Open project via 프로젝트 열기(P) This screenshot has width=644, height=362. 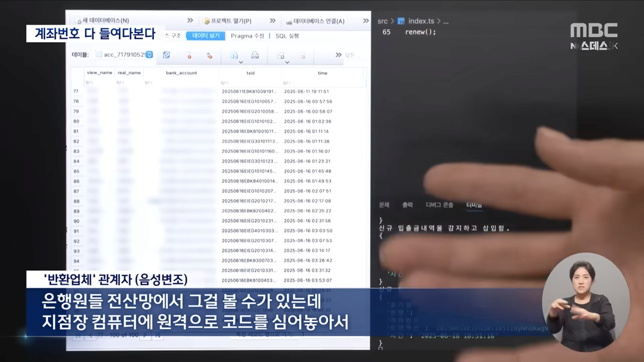point(227,21)
